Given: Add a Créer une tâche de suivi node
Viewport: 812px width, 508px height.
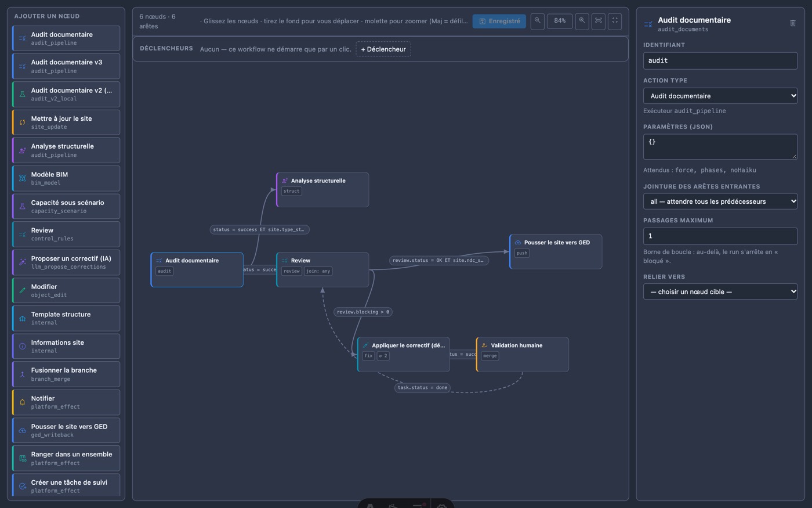Looking at the screenshot, I should click(x=66, y=486).
